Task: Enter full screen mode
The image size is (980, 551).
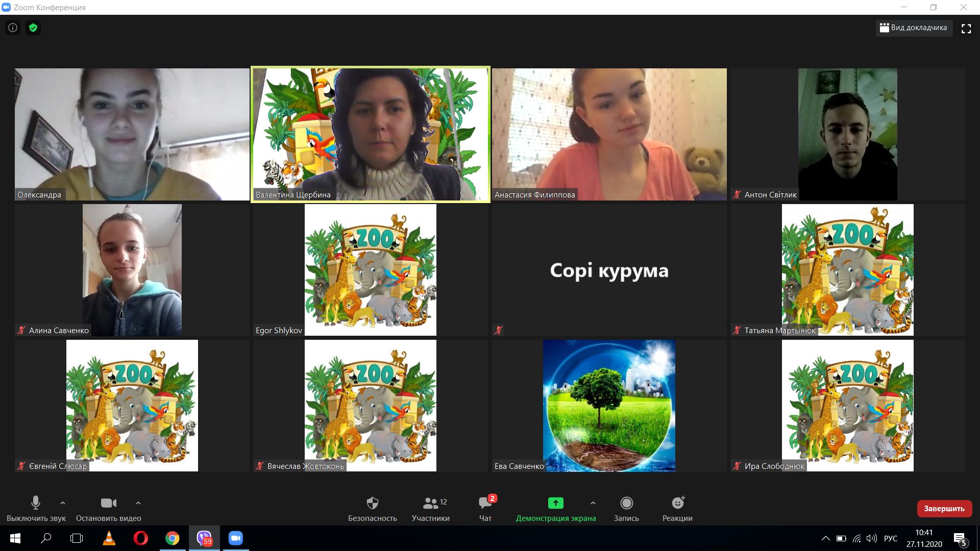Action: point(966,29)
